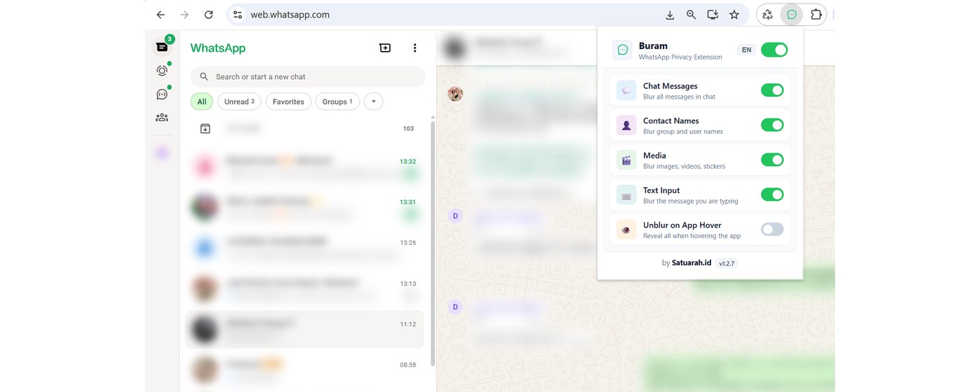The image size is (980, 392).
Task: Click the search or start a new chat field
Action: pos(308,77)
